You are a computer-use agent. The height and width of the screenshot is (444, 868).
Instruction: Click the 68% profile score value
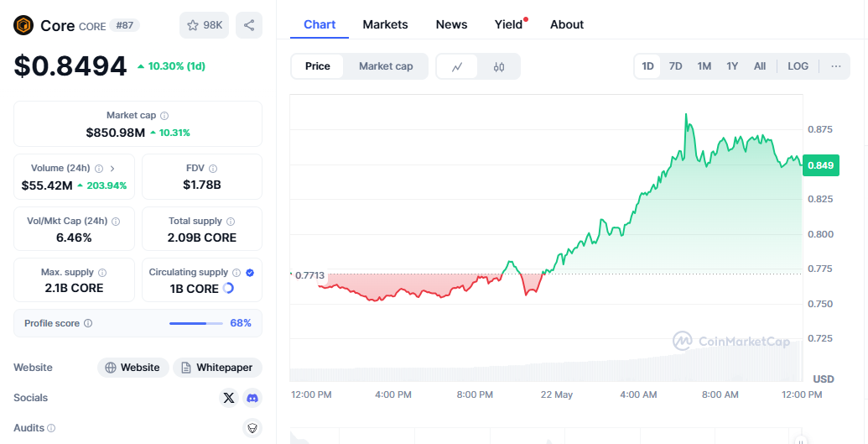click(x=241, y=323)
